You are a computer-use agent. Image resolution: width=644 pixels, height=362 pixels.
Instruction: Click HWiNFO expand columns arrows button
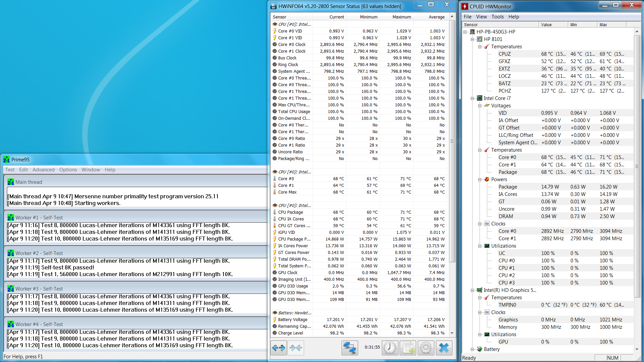[279, 348]
